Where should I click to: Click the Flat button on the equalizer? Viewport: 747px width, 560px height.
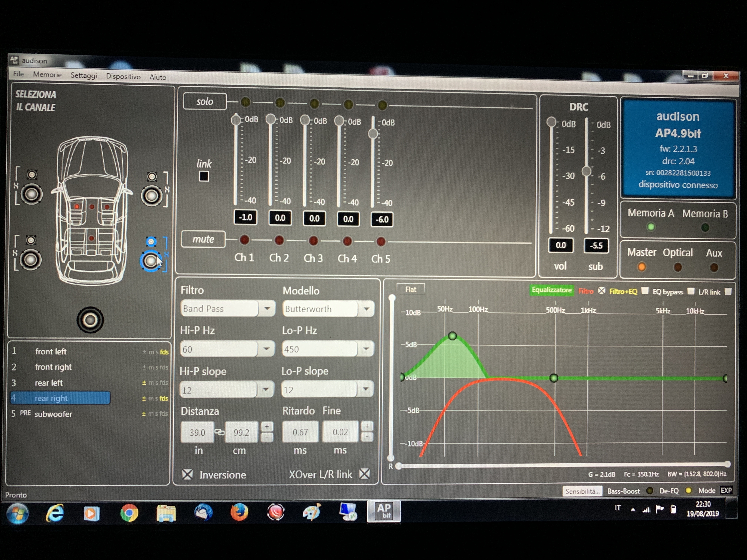[411, 289]
